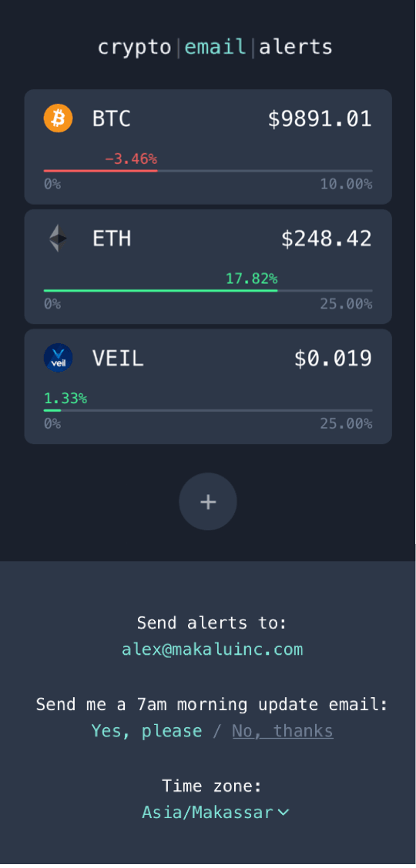Click the ETH price $248.42
The height and width of the screenshot is (868, 416).
(x=327, y=239)
